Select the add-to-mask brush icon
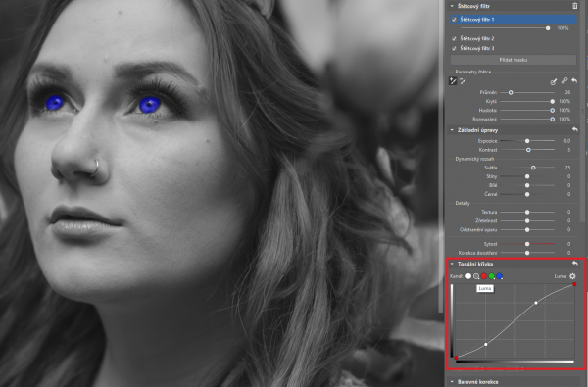The width and height of the screenshot is (588, 387). [x=453, y=81]
